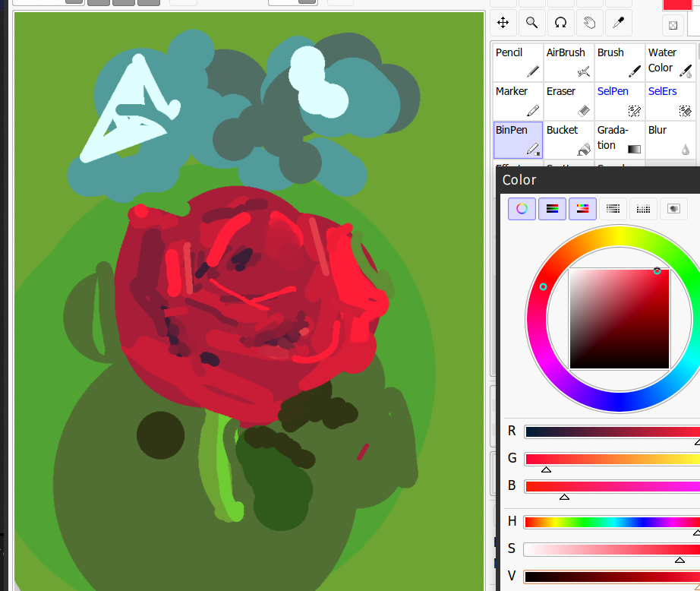The width and height of the screenshot is (700, 591).
Task: Adjust the S saturation slider
Action: click(613, 549)
